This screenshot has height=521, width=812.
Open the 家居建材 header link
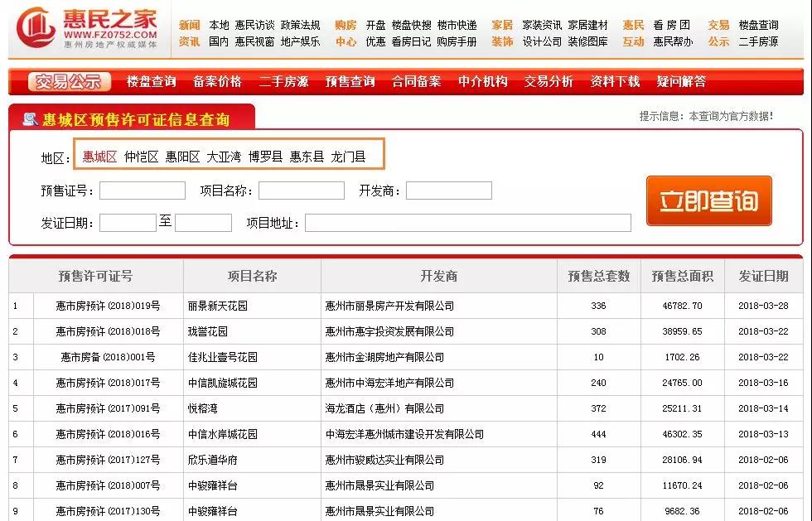pos(588,25)
